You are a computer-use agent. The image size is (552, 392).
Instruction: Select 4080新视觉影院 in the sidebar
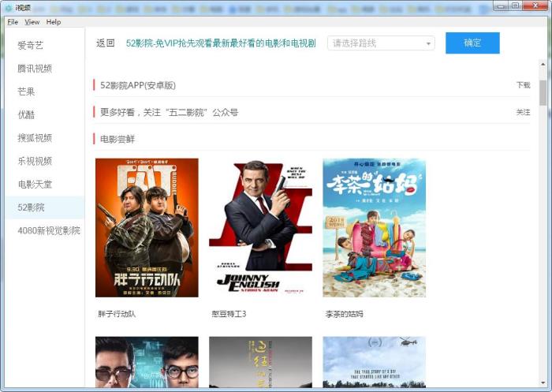click(x=45, y=230)
